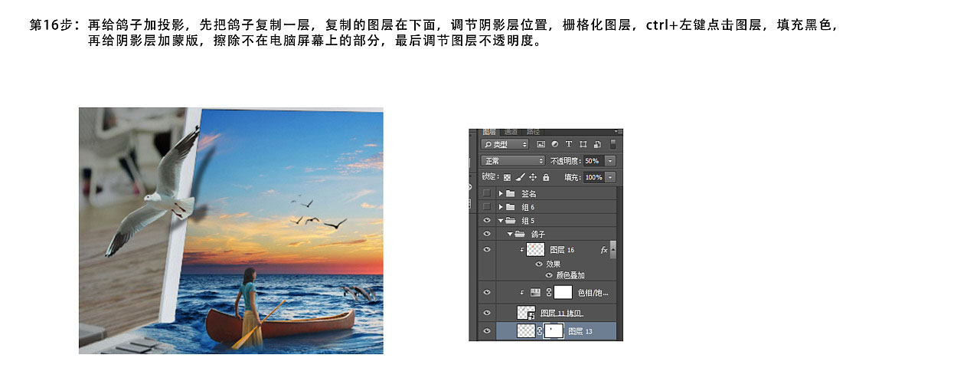Select the 组 6 folder icon
The image size is (980, 368).
coord(511,207)
